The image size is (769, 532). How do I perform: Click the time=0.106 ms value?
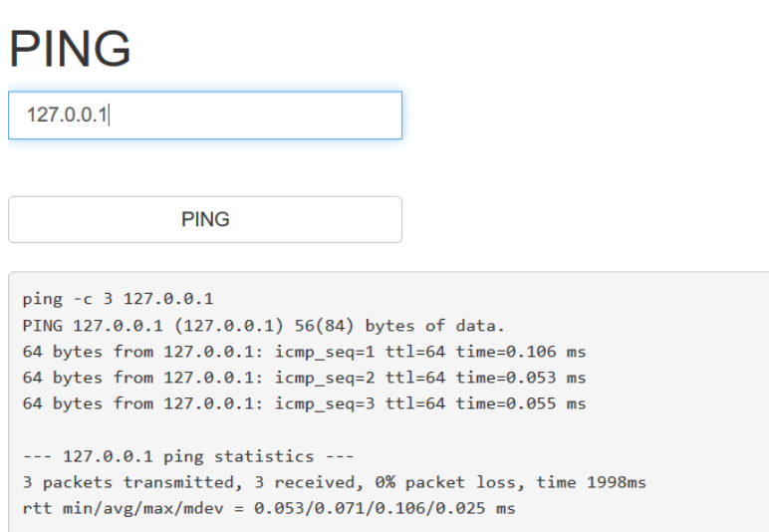click(x=521, y=352)
